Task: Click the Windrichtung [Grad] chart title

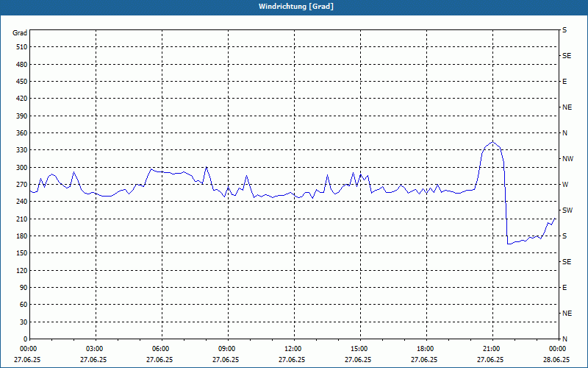Action: coord(296,7)
